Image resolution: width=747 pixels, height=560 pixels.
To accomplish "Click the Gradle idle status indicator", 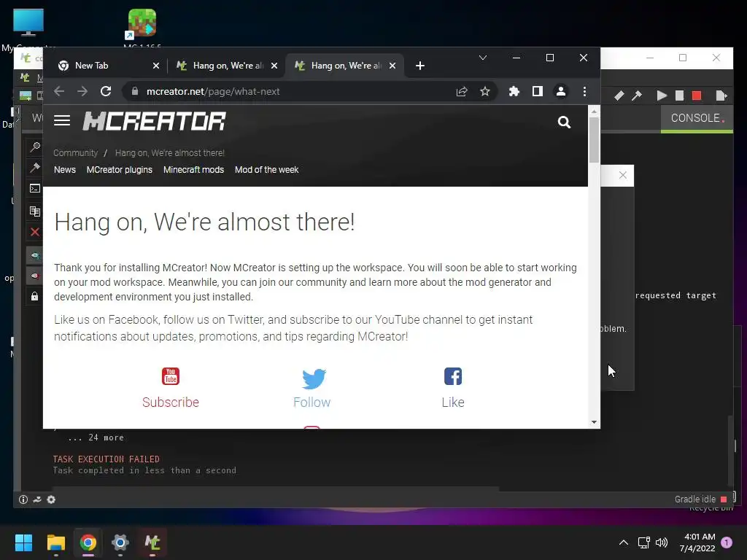I will tap(700, 499).
